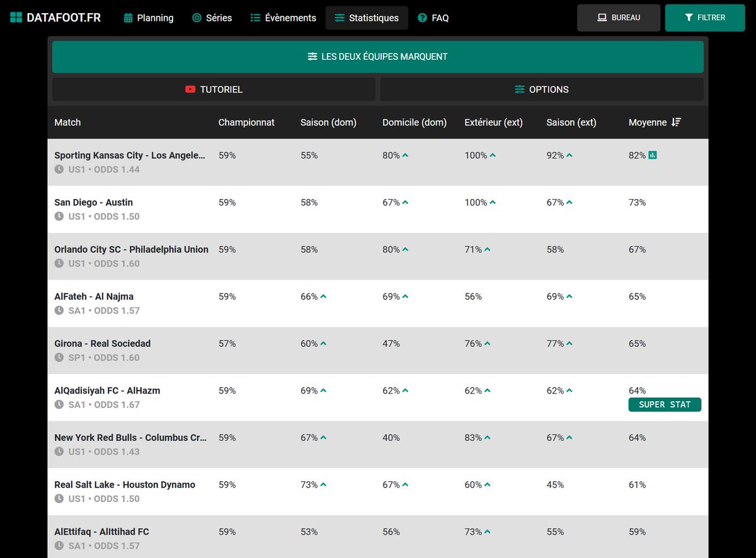Click the Statistiques sliders icon
Image resolution: width=756 pixels, height=558 pixels.
340,18
